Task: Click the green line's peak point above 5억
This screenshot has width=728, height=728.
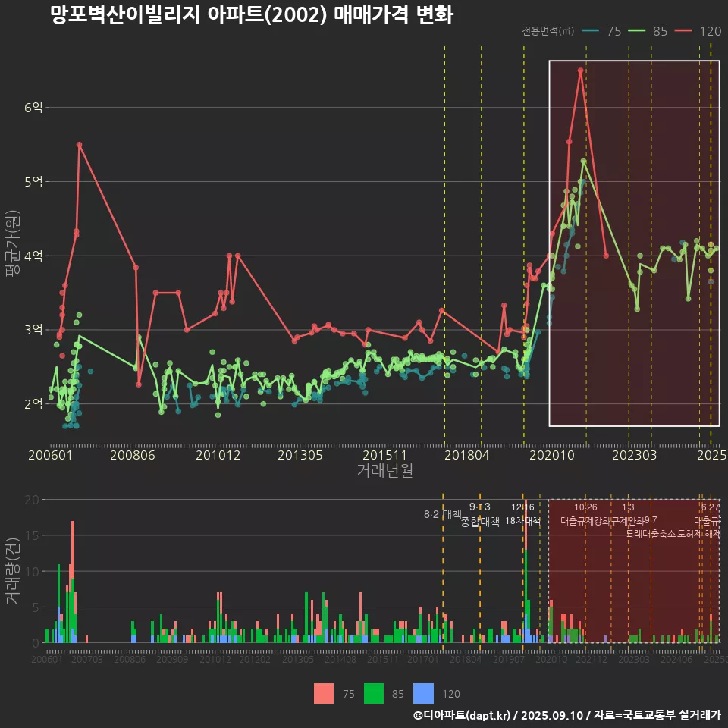Action: tap(583, 161)
